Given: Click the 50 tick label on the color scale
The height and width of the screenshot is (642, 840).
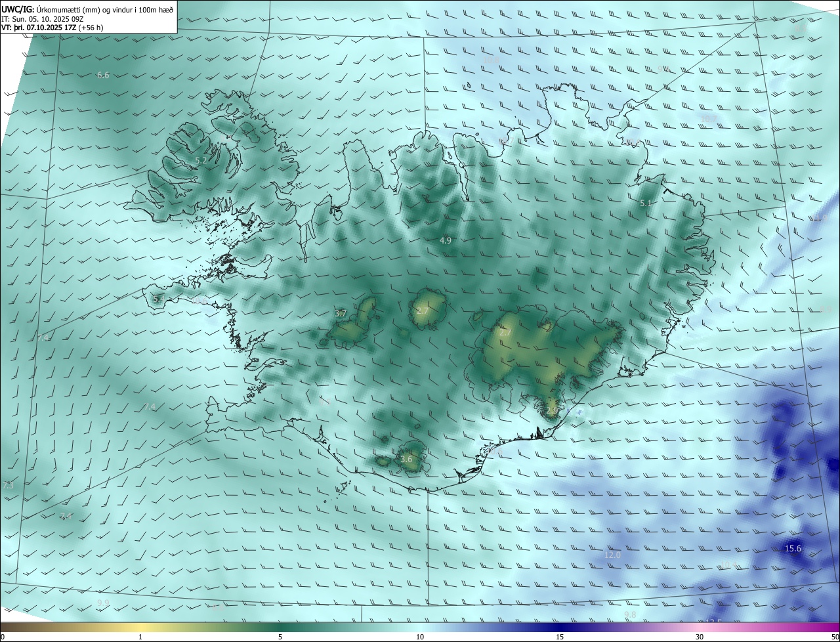Looking at the screenshot, I should [x=835, y=637].
